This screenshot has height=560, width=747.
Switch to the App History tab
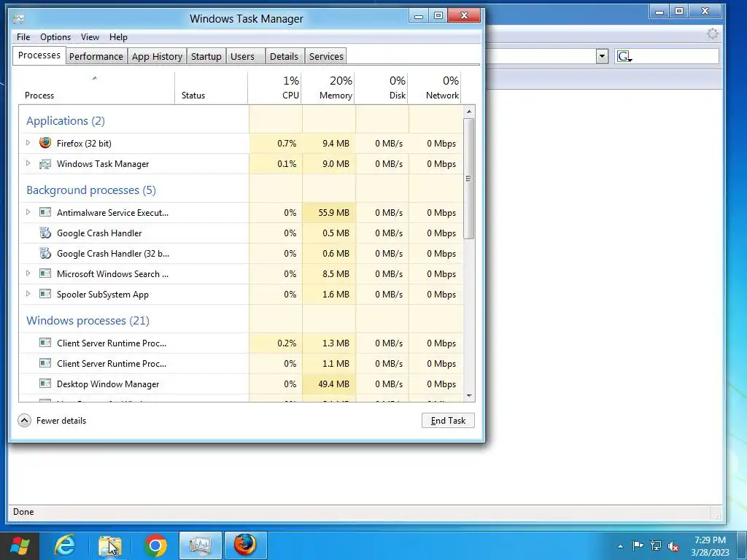tap(158, 56)
